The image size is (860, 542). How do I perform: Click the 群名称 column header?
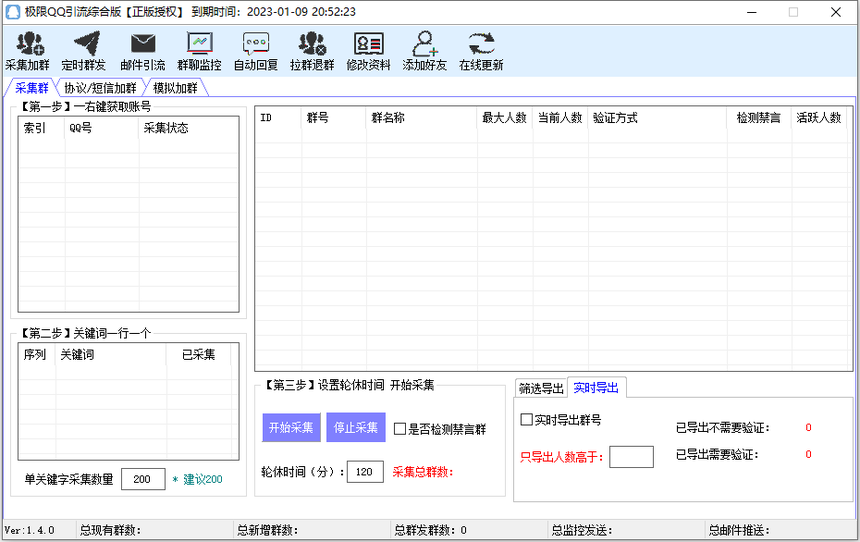(421, 118)
